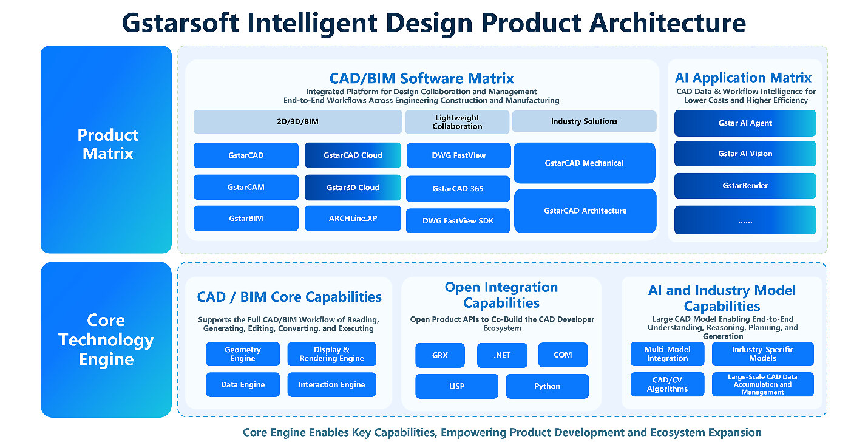Image resolution: width=868 pixels, height=445 pixels.
Task: Click 'CAD Data & Workflow Intelligence' subtitle
Action: point(746,96)
